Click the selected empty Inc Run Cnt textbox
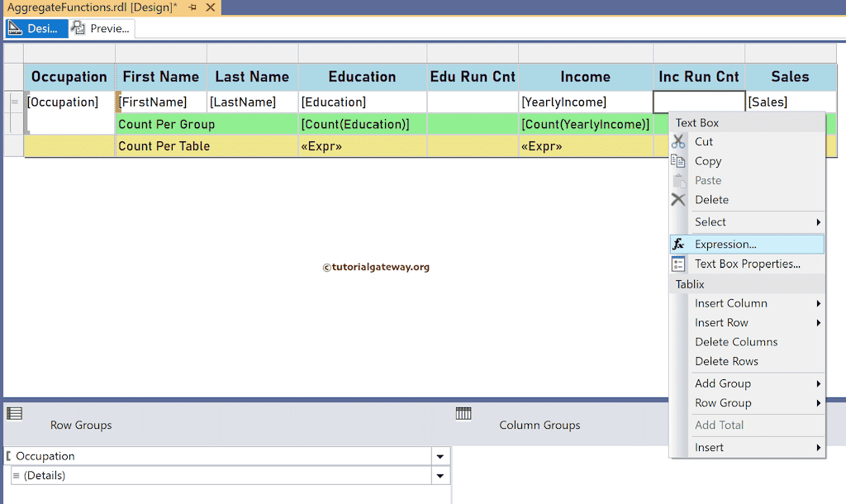Screen dimensions: 846x504 click(x=699, y=102)
